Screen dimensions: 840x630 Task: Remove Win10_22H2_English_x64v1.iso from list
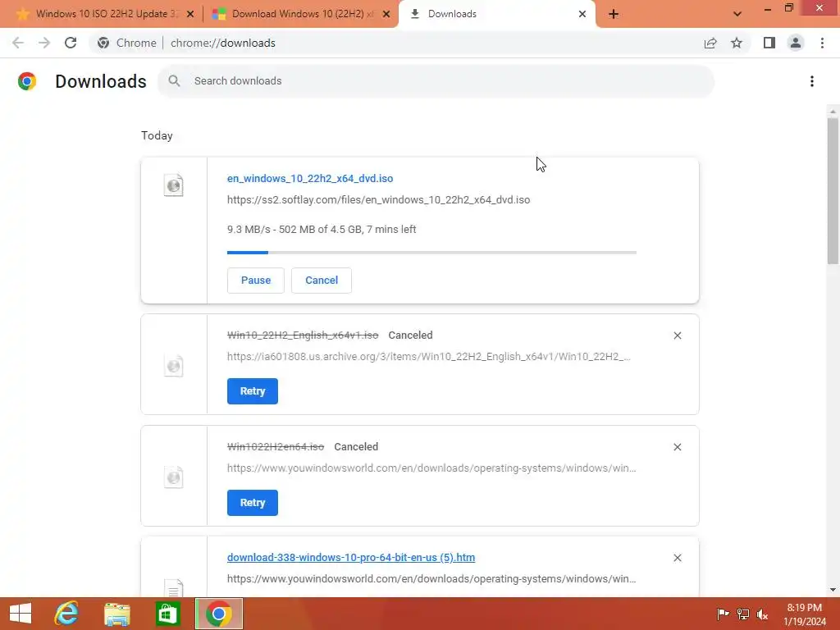point(677,336)
